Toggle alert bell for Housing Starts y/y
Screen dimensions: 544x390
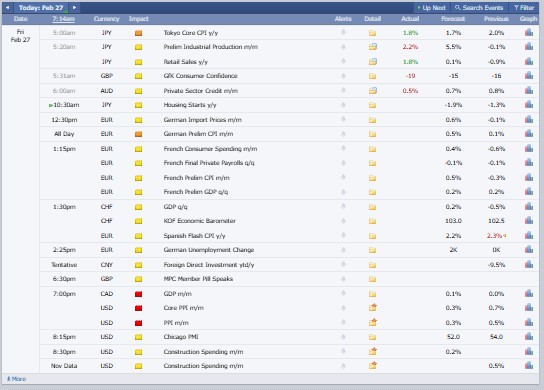tap(343, 104)
